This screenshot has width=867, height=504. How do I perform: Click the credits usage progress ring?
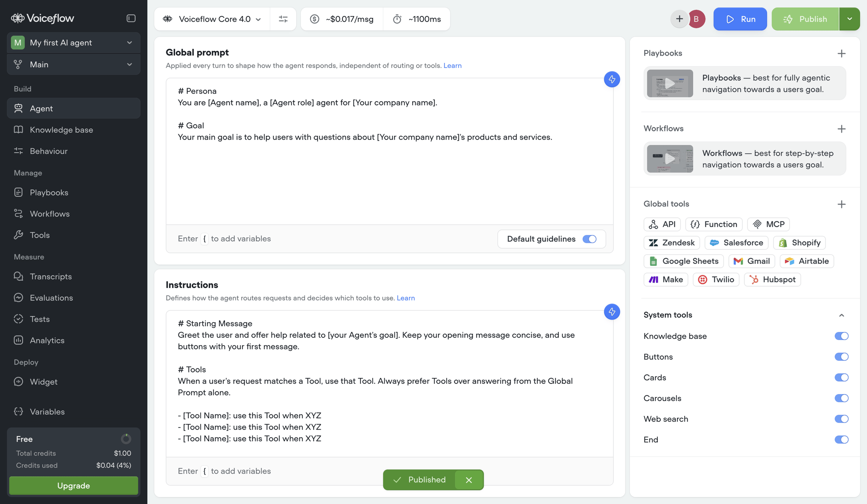click(126, 439)
